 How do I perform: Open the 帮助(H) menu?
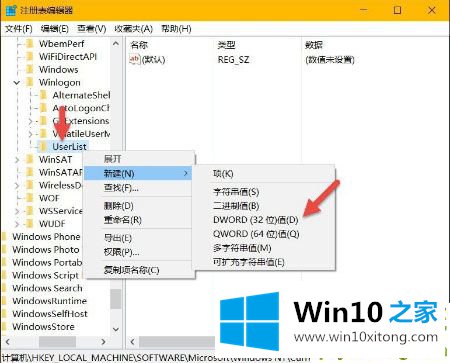tap(176, 29)
